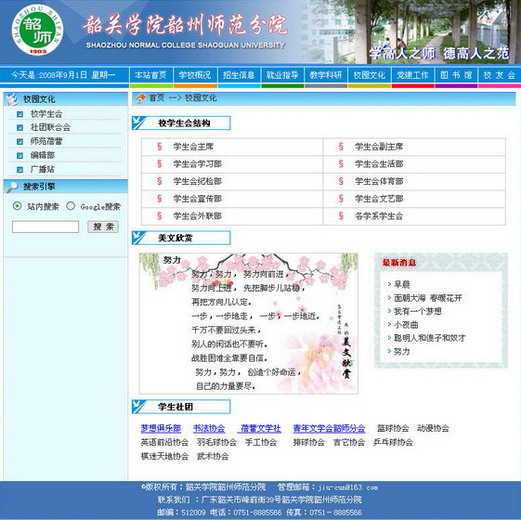Open 面朝大海 春暖花开 in latest news
This screenshot has height=520, width=521.
428,298
